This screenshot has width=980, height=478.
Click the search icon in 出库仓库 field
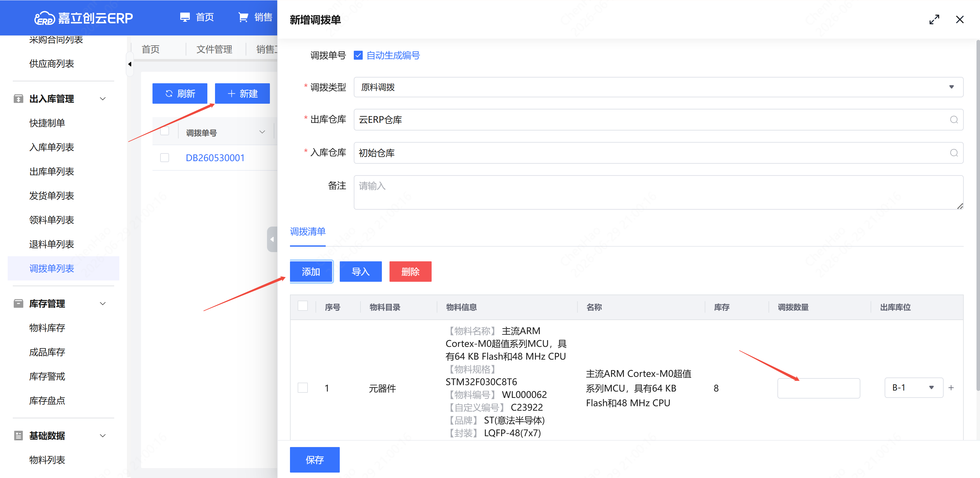pos(954,120)
